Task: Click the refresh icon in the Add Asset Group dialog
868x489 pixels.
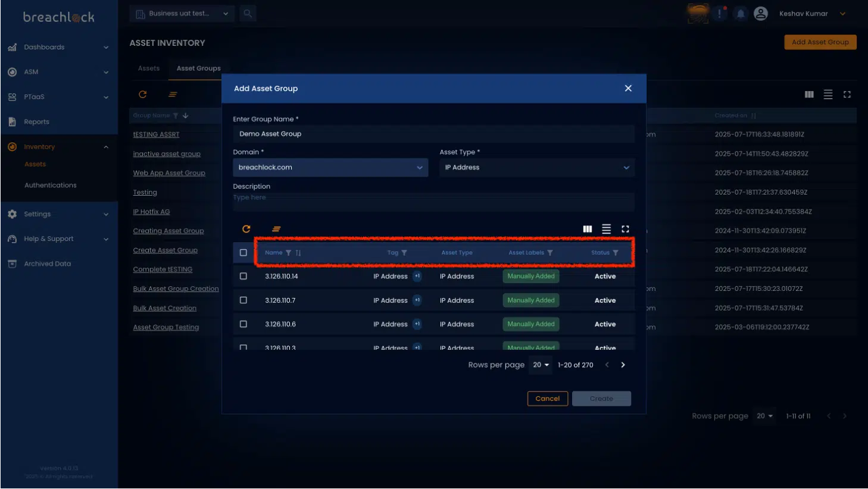Action: coord(246,229)
